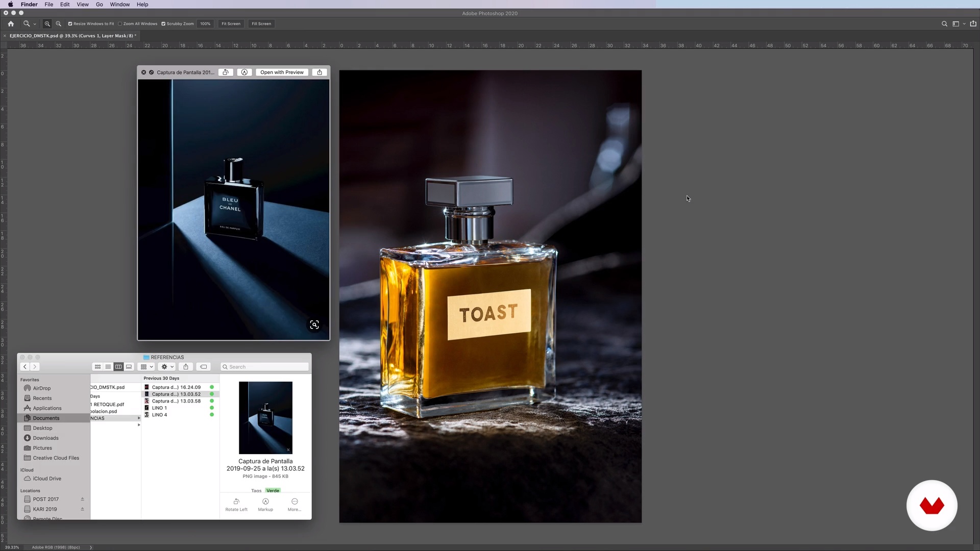Select Pictures in Finder sidebar
The height and width of the screenshot is (551, 980).
coord(54,448)
